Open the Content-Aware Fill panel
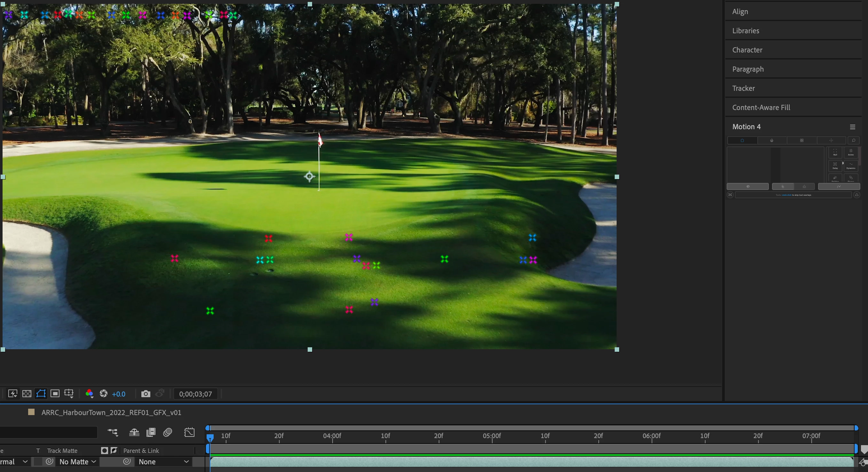Screen dimensions: 868x472 tap(761, 107)
